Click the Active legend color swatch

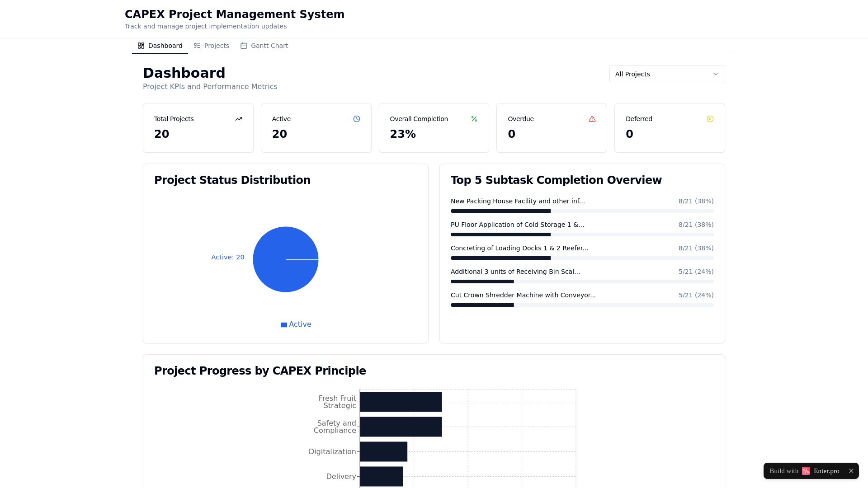click(x=284, y=325)
